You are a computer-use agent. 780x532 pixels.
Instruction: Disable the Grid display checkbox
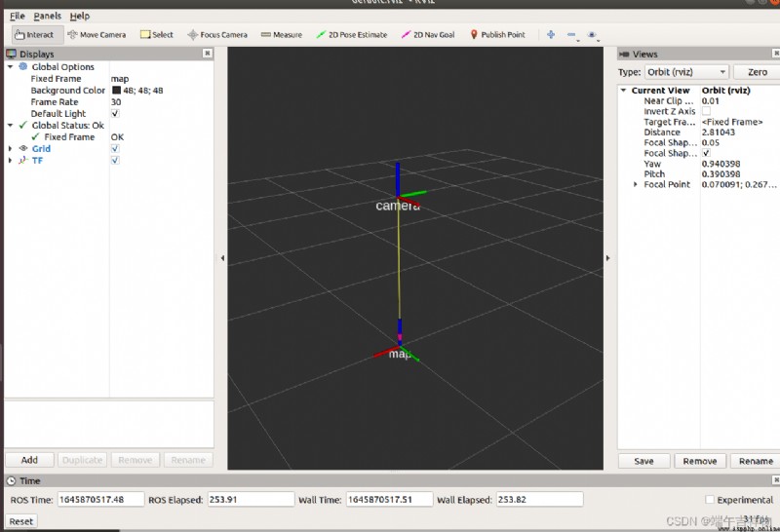coord(115,148)
